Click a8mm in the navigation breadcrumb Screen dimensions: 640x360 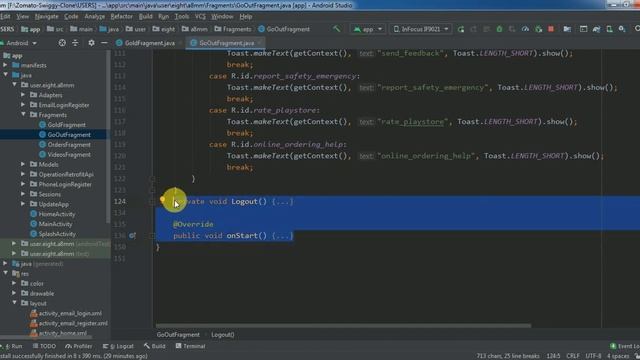pos(195,29)
